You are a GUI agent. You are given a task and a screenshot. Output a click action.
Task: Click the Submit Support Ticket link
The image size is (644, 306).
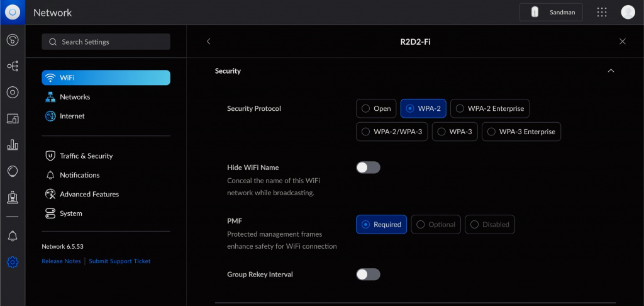pos(120,261)
